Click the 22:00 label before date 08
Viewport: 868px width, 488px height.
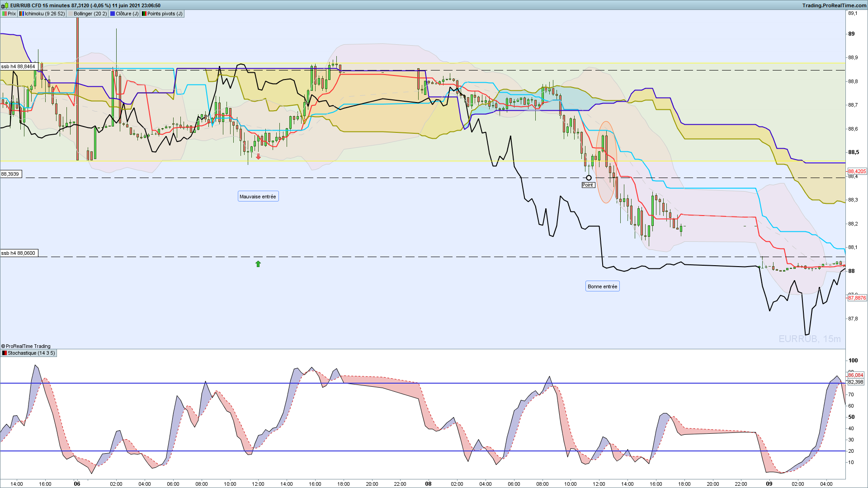[x=400, y=484]
